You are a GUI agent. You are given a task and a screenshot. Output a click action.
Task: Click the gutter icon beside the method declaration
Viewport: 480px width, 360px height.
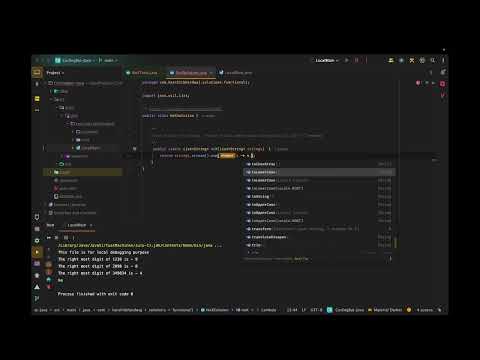click(x=134, y=149)
